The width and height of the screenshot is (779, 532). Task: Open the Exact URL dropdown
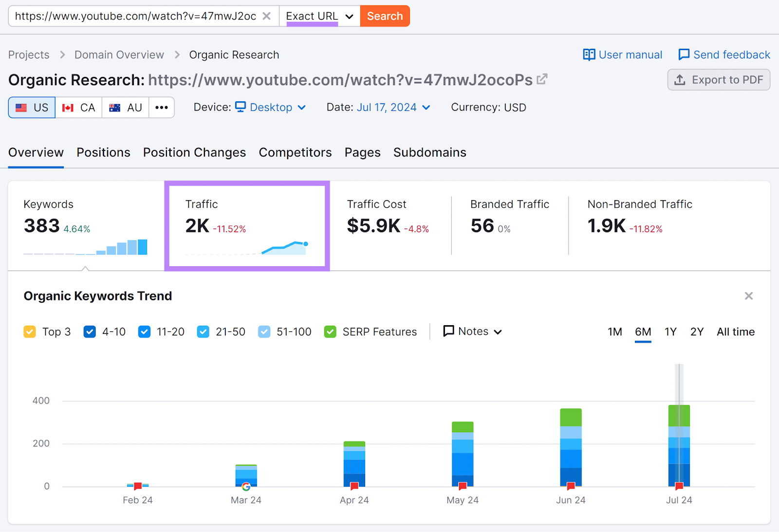pyautogui.click(x=319, y=16)
